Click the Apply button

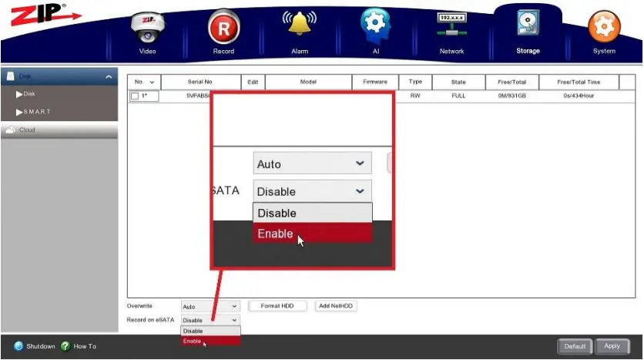click(612, 346)
